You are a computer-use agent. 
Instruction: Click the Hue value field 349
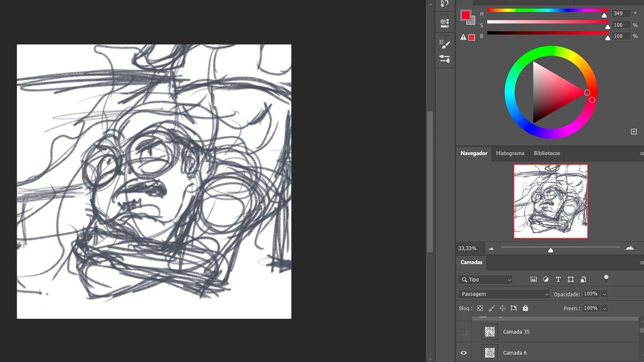point(621,13)
